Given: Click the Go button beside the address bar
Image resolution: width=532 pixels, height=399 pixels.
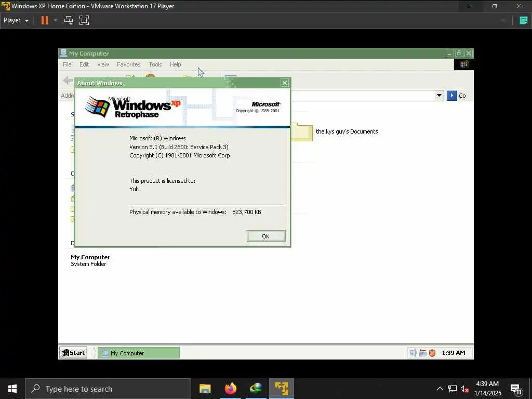Looking at the screenshot, I should 457,96.
